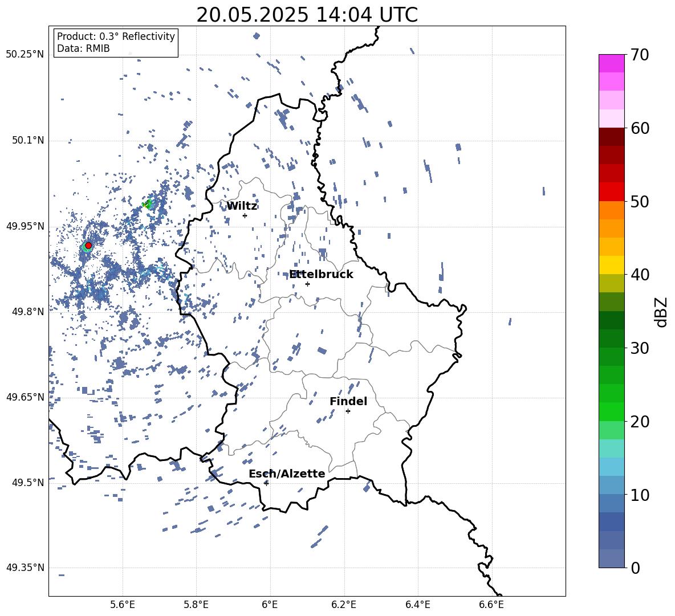Screen dimensions: 675x616
Task: Click the 49.8°N latitude label
Action: click(x=28, y=312)
